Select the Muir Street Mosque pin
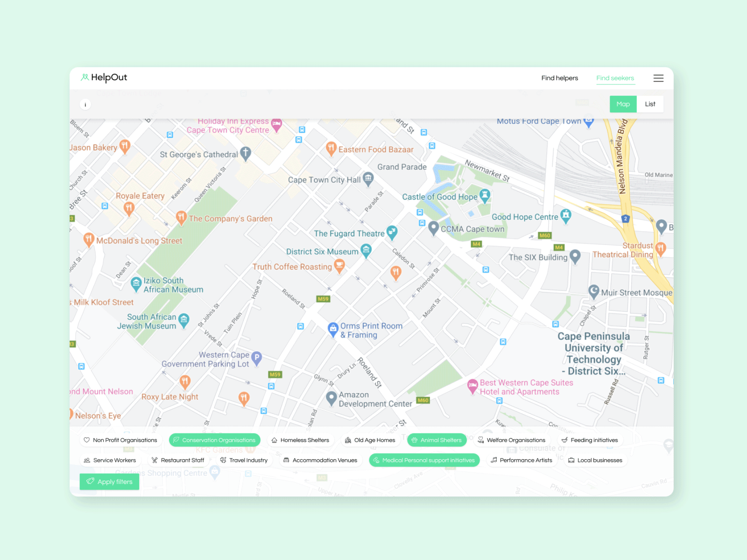This screenshot has height=560, width=747. (x=593, y=292)
